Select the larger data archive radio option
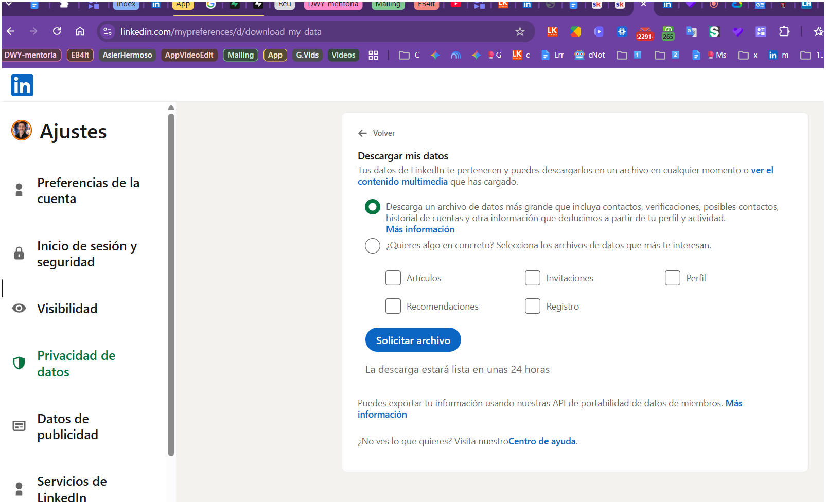 tap(373, 207)
